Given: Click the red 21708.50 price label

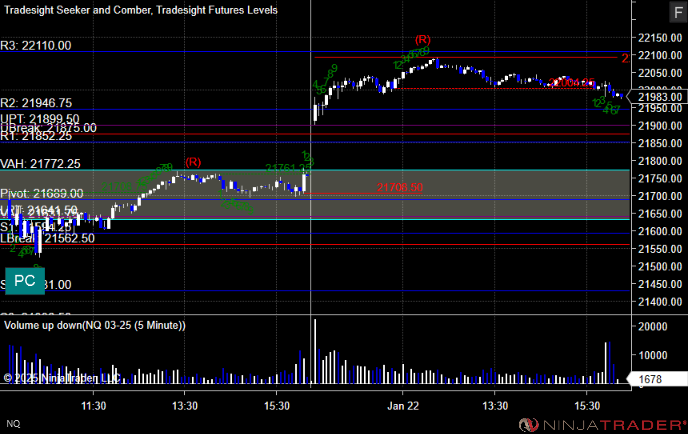Looking at the screenshot, I should tap(400, 187).
